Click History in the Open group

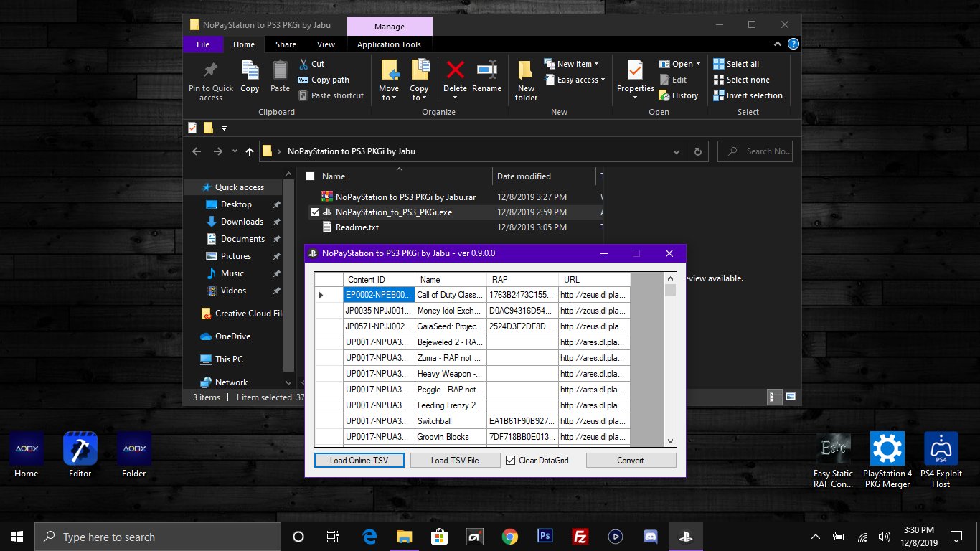tap(678, 95)
